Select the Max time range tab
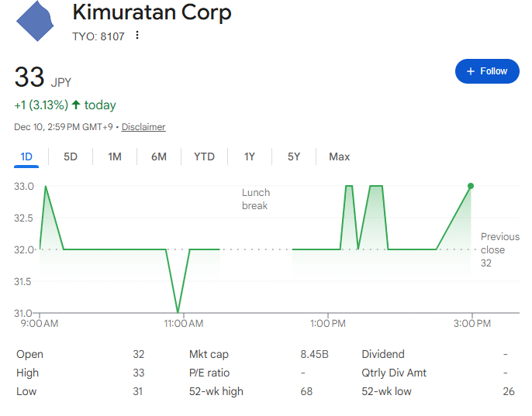Viewport: 532px width, 416px height. (x=339, y=156)
